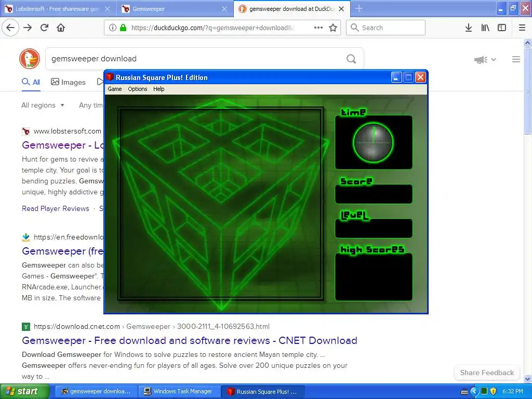Open page actions three-dot menu

coord(318,28)
